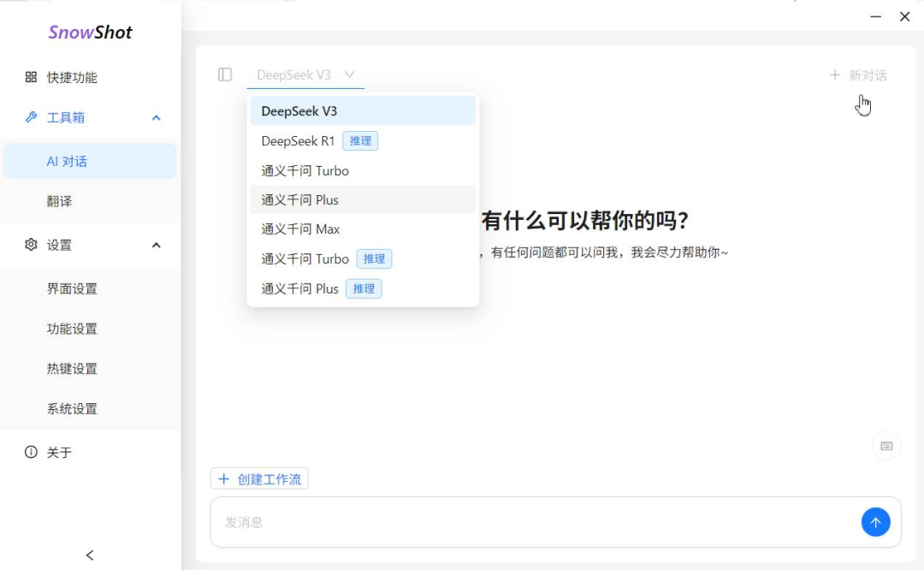924x570 pixels.
Task: Click the 设置 gear icon
Action: [x=31, y=244]
